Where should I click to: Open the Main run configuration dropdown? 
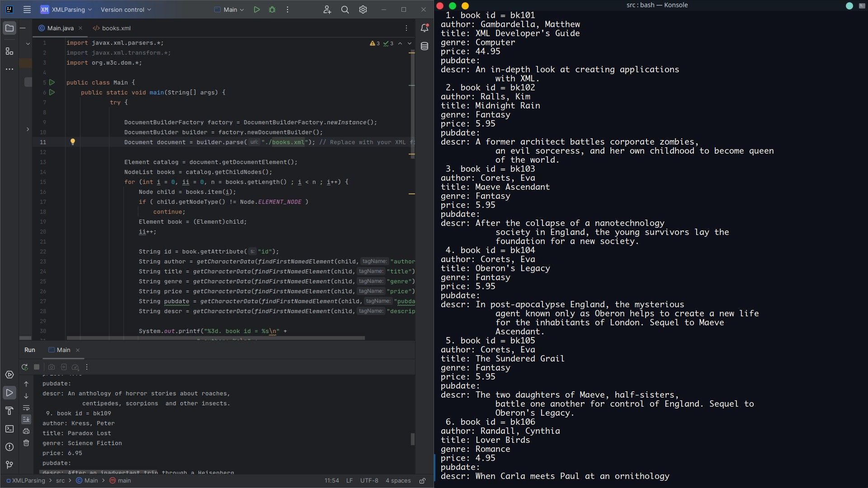coord(228,9)
